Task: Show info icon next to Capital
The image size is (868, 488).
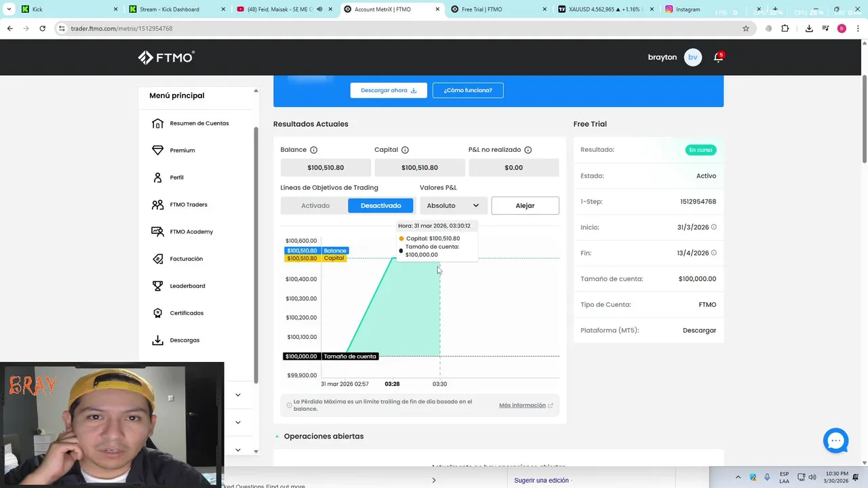Action: [x=405, y=150]
